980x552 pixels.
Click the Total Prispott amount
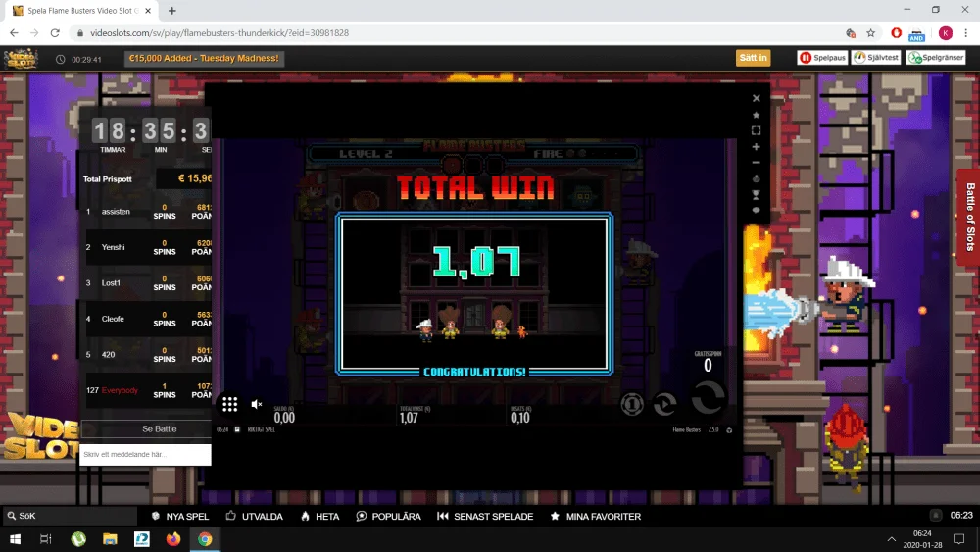(194, 178)
